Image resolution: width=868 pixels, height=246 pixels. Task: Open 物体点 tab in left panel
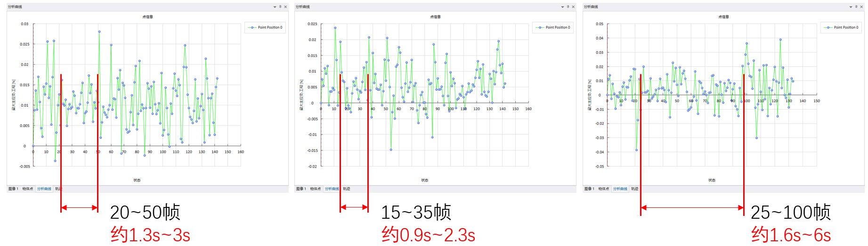(x=28, y=189)
